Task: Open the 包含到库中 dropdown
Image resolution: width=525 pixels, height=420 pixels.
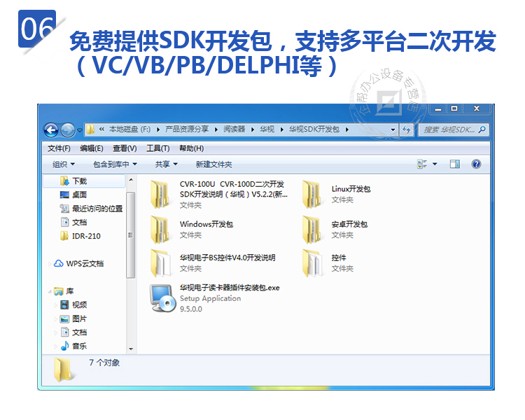Action: click(x=115, y=164)
